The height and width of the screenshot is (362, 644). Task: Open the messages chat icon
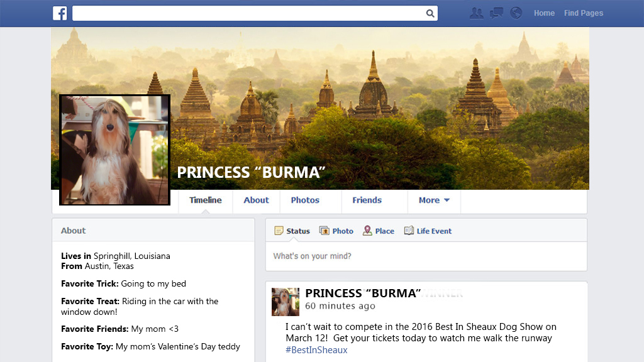pos(497,13)
